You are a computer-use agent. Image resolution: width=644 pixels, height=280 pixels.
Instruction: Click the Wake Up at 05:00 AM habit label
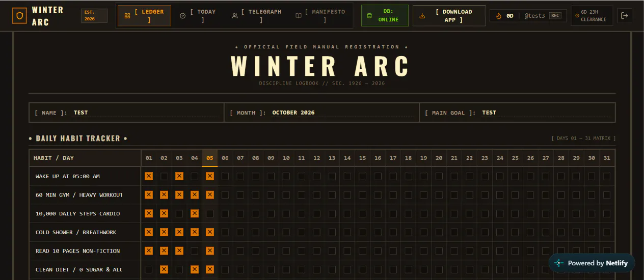(x=68, y=176)
